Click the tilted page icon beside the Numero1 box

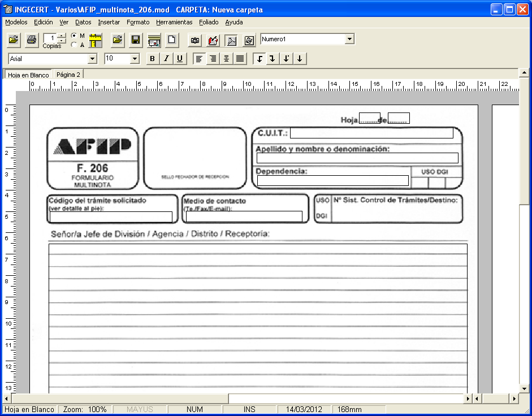[x=249, y=40]
